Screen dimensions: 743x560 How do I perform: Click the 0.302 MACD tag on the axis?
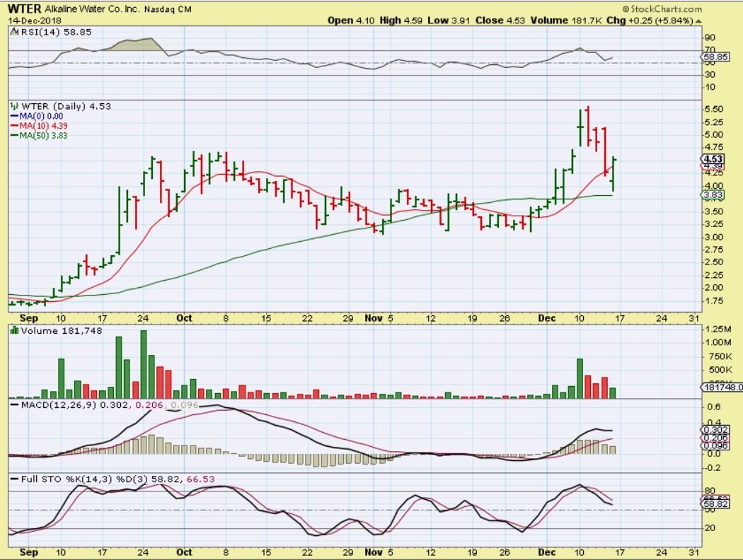[x=713, y=429]
